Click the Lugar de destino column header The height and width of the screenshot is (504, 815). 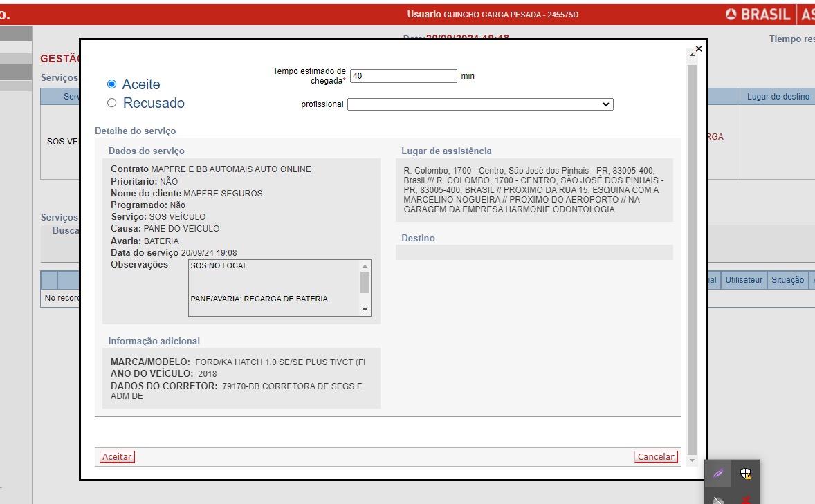coord(778,97)
